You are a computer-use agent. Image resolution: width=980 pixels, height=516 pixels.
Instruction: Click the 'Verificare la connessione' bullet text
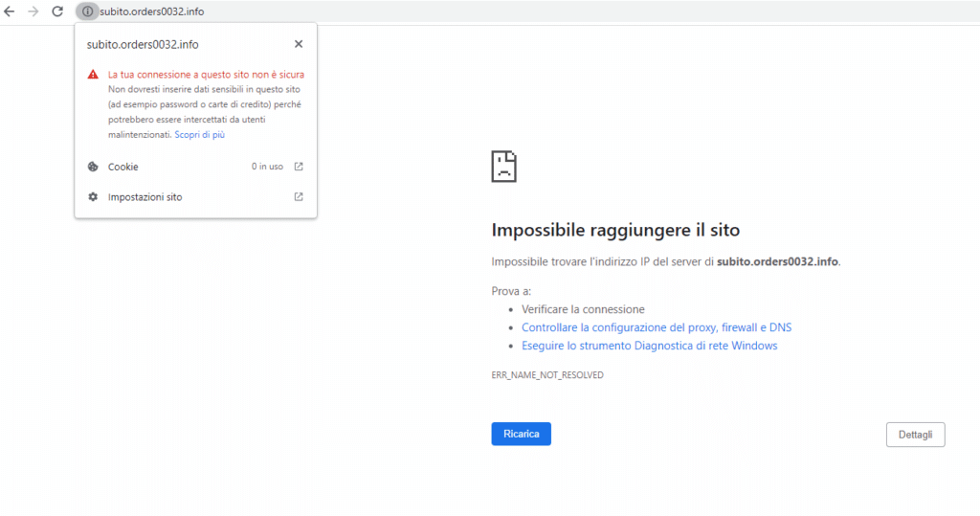[x=583, y=309]
